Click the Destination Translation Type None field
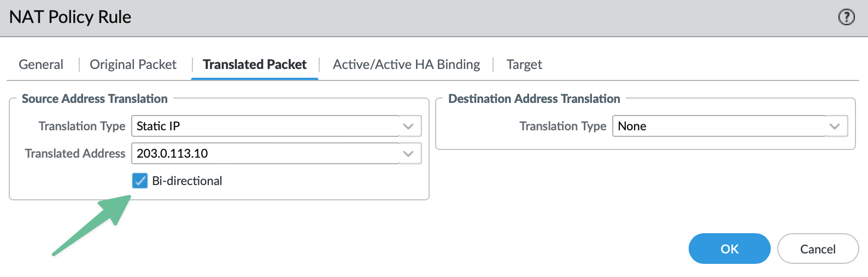Image resolution: width=868 pixels, height=277 pixels. (718, 126)
